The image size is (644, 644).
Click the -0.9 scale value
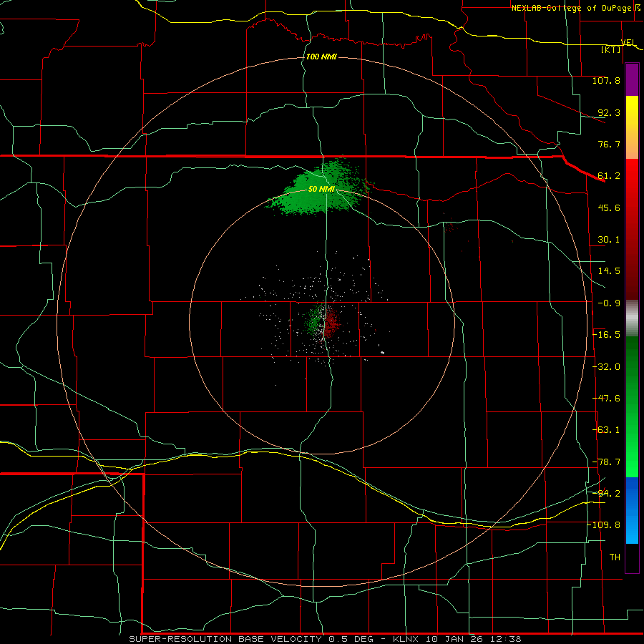[x=609, y=303]
